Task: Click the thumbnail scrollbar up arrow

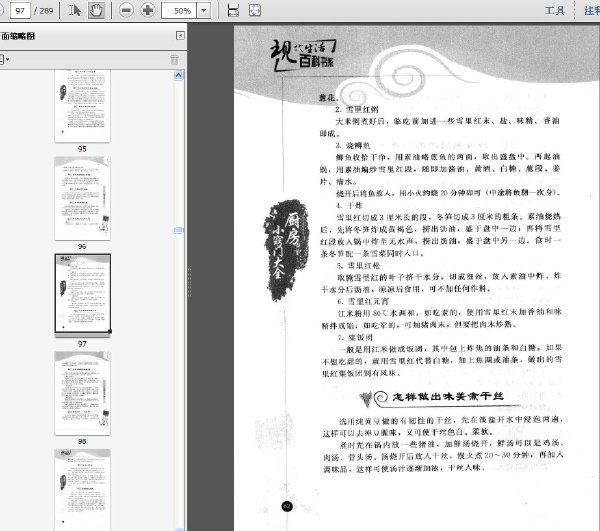Action: coord(178,75)
